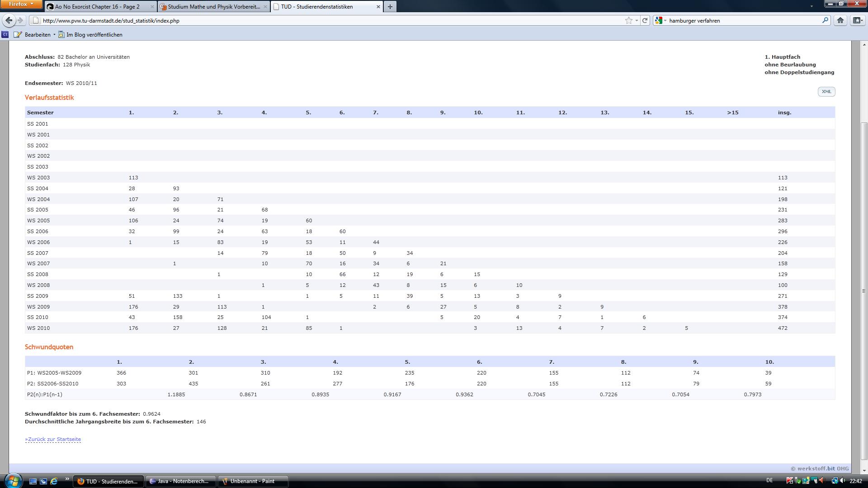Follow the Zurück zur Startseite link

pos(53,439)
